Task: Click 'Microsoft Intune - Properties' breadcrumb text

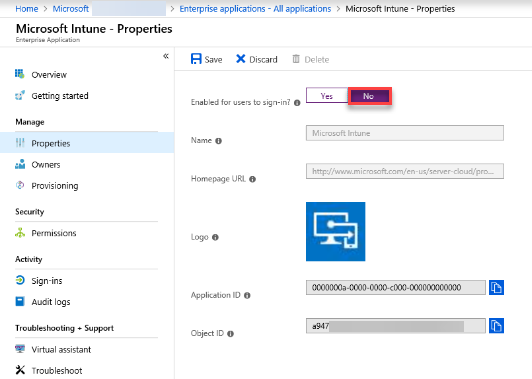Action: 400,9
